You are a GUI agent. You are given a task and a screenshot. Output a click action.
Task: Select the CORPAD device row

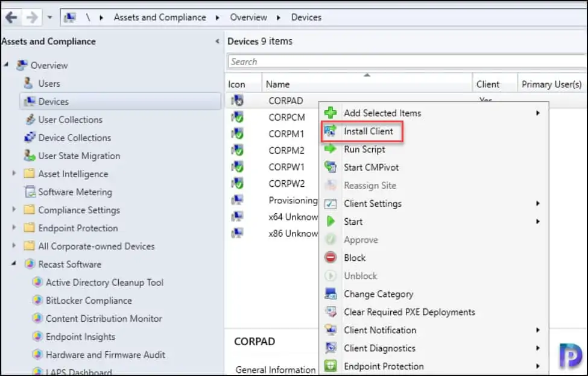[x=286, y=101]
